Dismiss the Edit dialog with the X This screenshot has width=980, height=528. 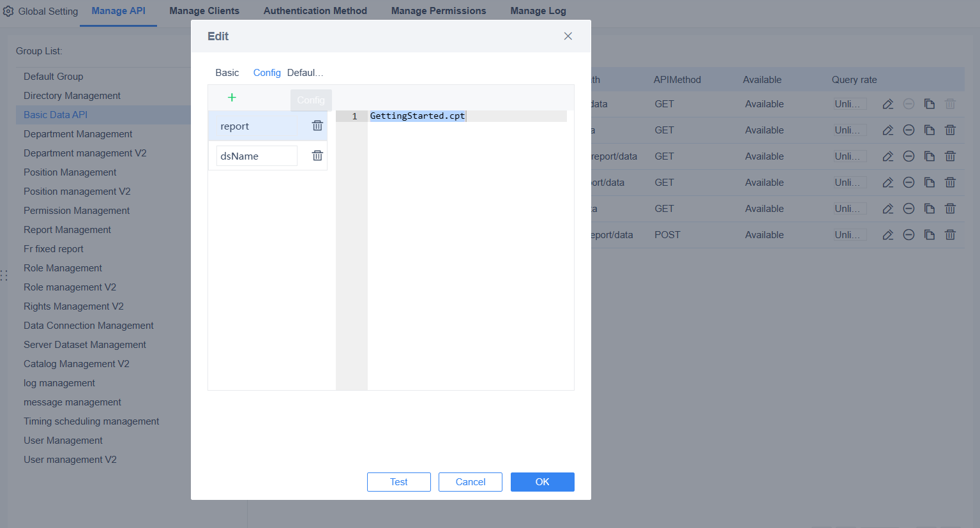click(x=568, y=36)
